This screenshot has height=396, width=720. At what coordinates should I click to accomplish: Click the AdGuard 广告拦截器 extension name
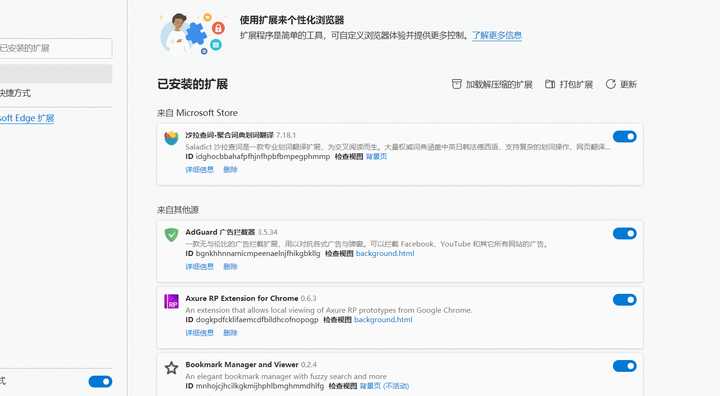[220, 232]
